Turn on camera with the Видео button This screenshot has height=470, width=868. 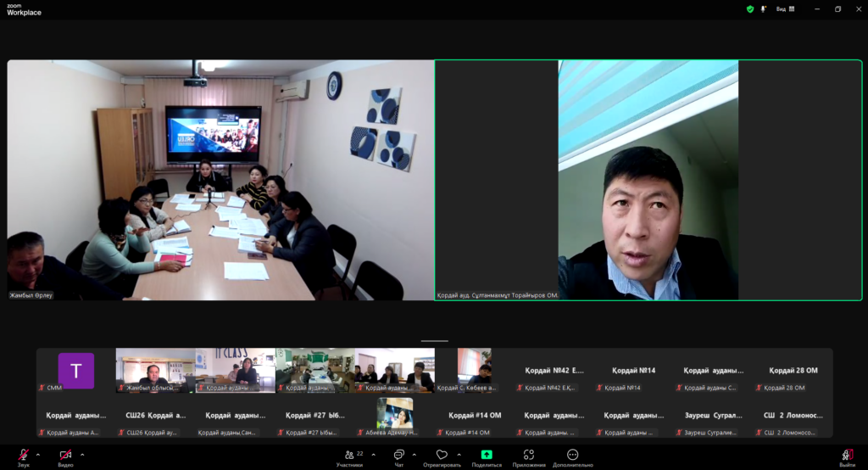[x=65, y=456]
